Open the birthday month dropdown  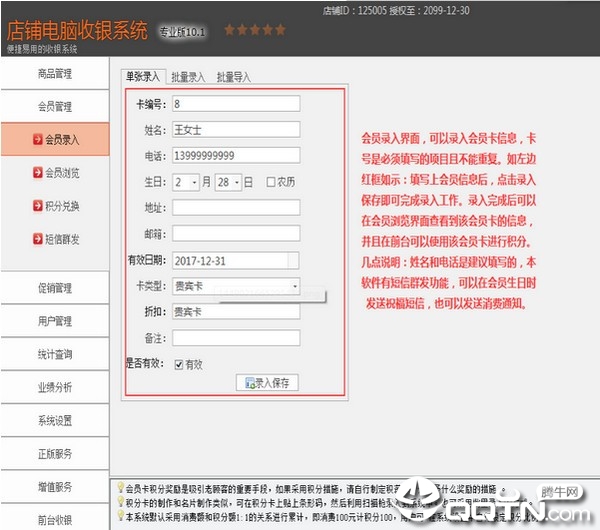[194, 183]
